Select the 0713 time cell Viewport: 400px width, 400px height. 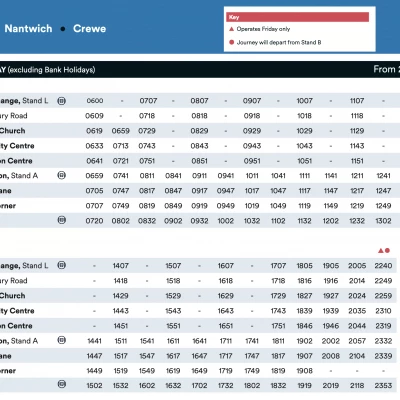(121, 146)
